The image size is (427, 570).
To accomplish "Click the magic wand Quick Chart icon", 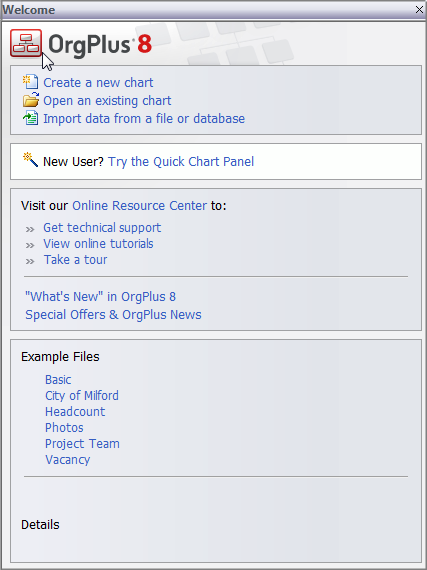I will coord(30,160).
